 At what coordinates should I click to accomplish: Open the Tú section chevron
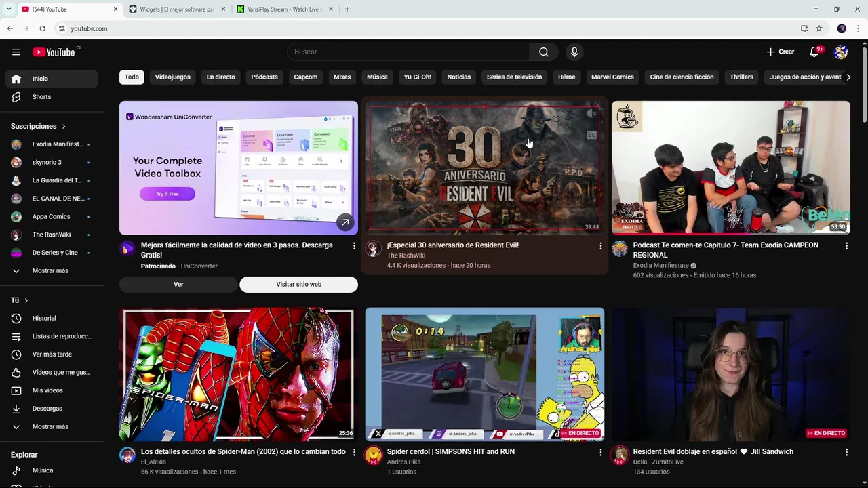(26, 300)
